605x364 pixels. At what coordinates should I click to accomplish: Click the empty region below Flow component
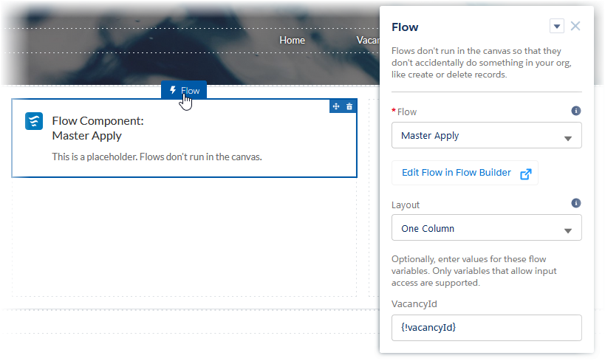pyautogui.click(x=184, y=236)
